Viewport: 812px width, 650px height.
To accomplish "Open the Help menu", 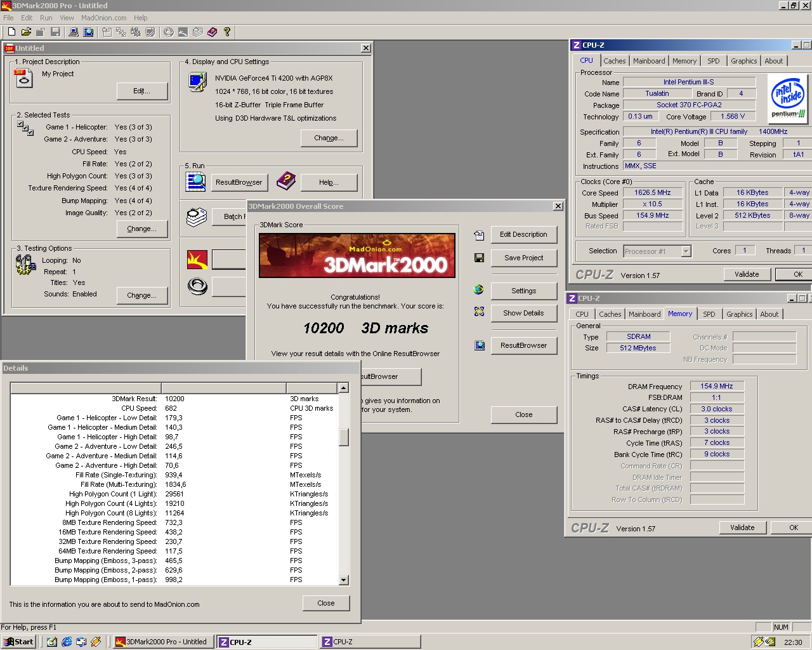I will (x=141, y=18).
